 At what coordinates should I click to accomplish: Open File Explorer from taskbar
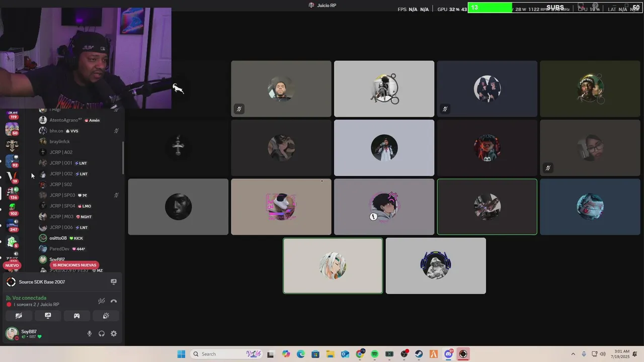(330, 354)
